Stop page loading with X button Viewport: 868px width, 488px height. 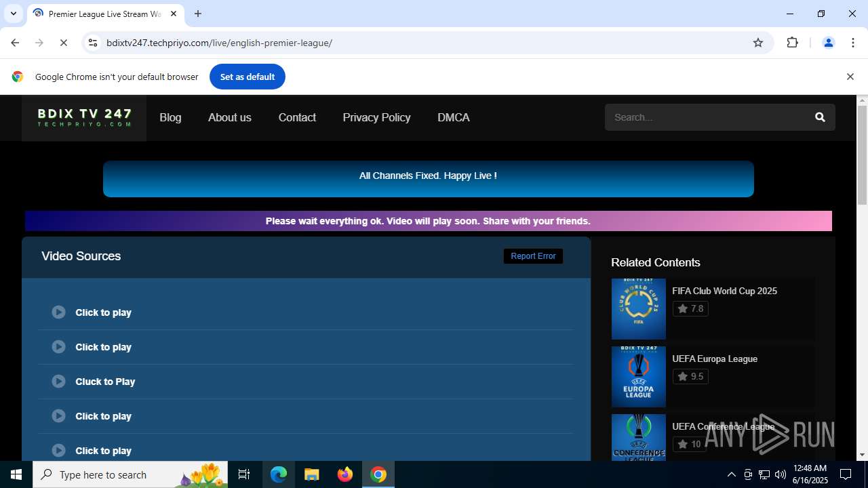pos(63,43)
